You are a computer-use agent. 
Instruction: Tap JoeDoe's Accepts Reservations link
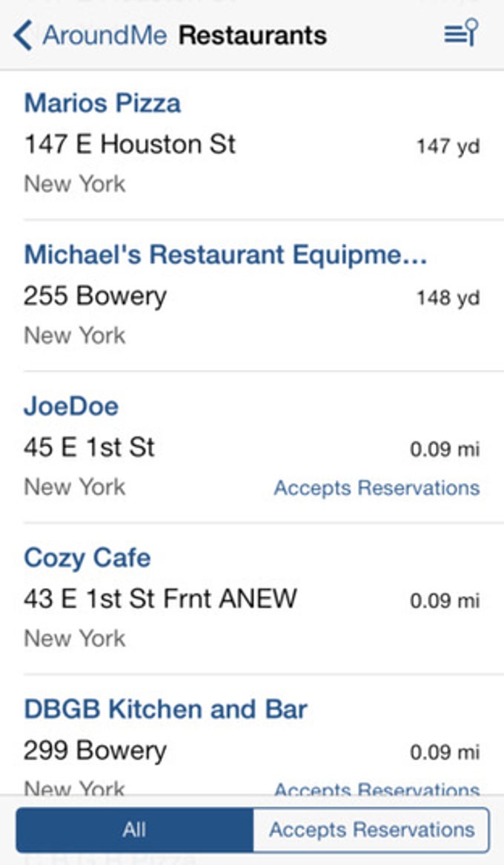(x=377, y=487)
